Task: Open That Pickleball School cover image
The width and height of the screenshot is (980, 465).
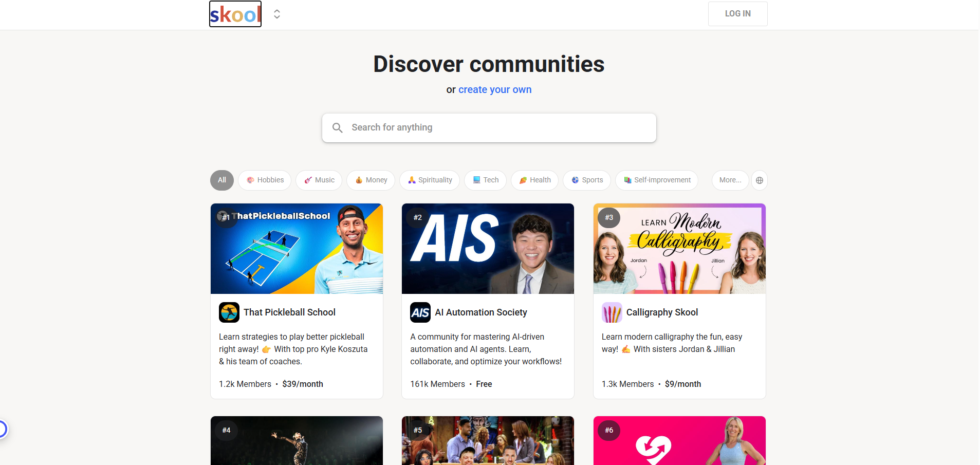Action: coord(297,249)
